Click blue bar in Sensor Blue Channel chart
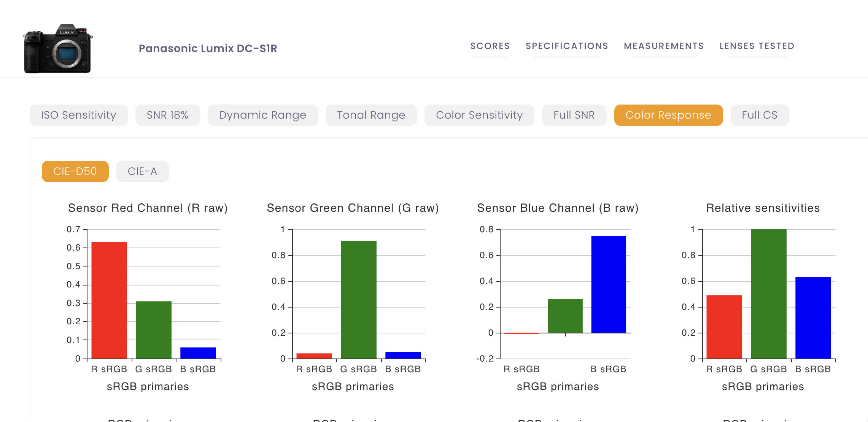 (609, 284)
